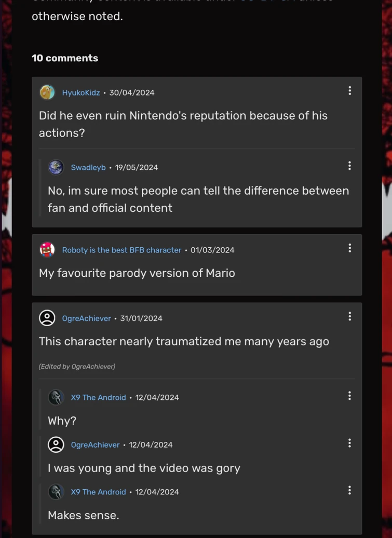Open the three-dot menu on the 'Why?' reply
The width and height of the screenshot is (392, 538).
(349, 396)
